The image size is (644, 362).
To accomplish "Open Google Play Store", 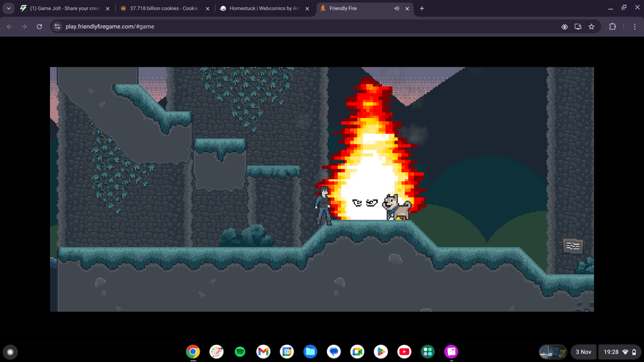I will (x=381, y=352).
